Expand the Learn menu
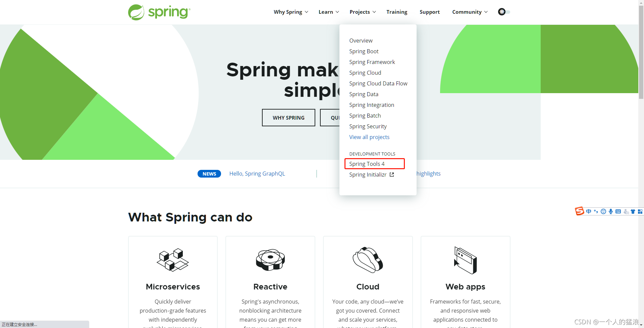Image resolution: width=644 pixels, height=328 pixels. pos(329,12)
